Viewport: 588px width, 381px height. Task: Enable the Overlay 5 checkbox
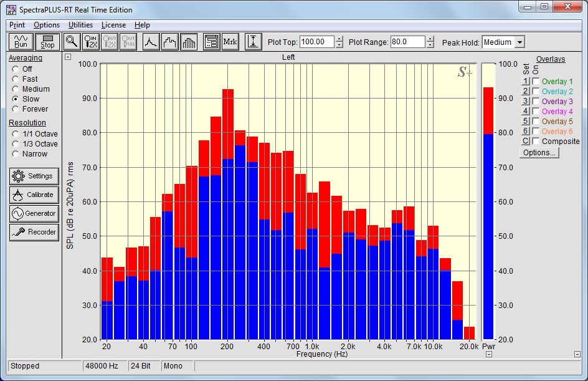[x=536, y=121]
